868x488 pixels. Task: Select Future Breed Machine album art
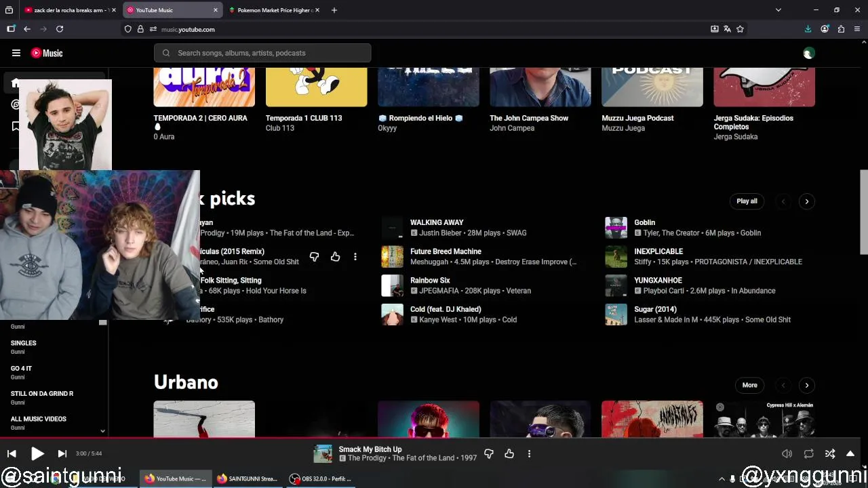392,257
